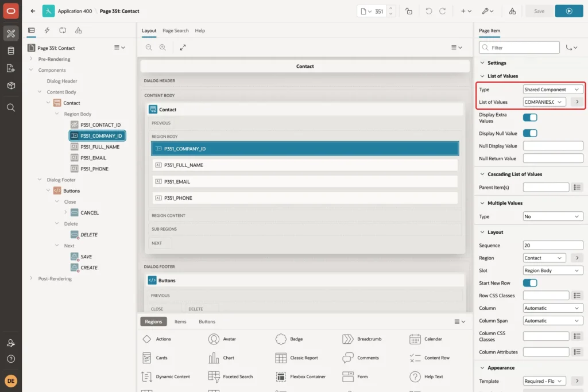The height and width of the screenshot is (392, 588).
Task: Open Team Development icon in sidebar
Action: coord(11,68)
